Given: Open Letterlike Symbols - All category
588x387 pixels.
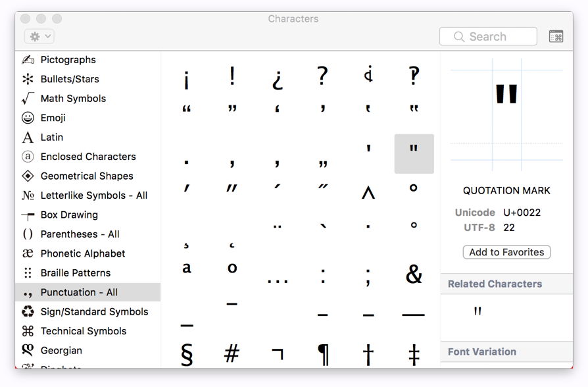Looking at the screenshot, I should coord(93,195).
